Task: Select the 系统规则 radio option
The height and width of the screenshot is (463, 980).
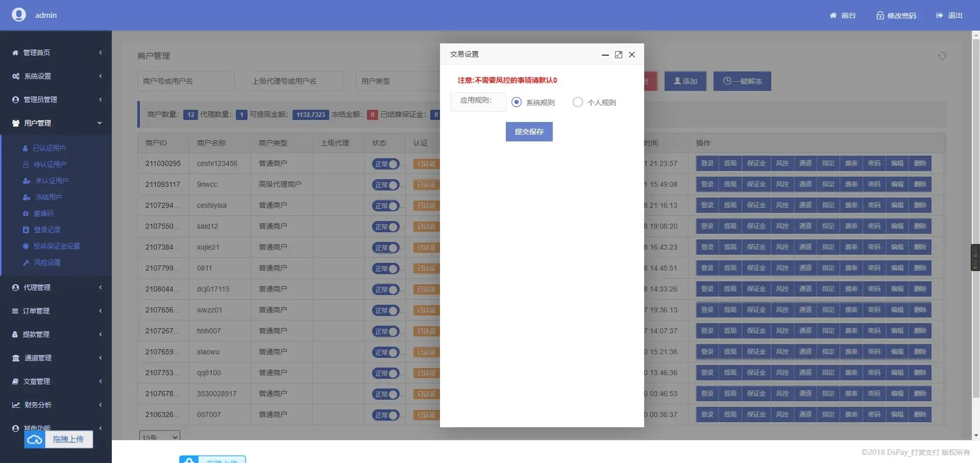Action: coord(517,102)
